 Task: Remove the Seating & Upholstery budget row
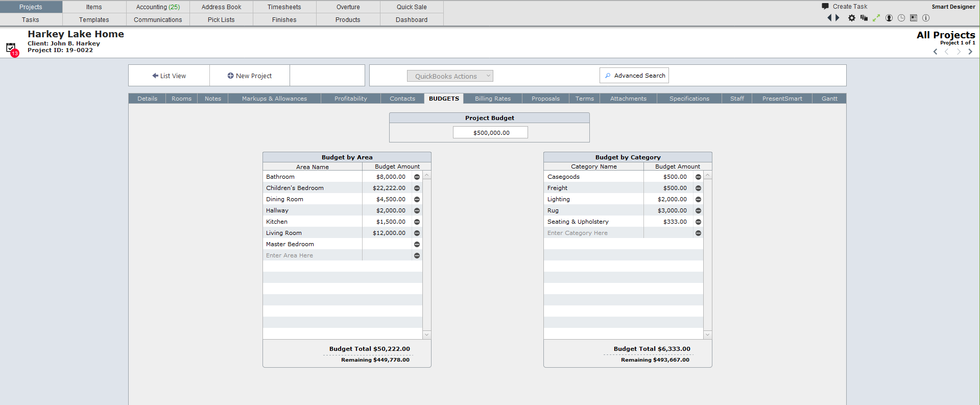tap(698, 222)
